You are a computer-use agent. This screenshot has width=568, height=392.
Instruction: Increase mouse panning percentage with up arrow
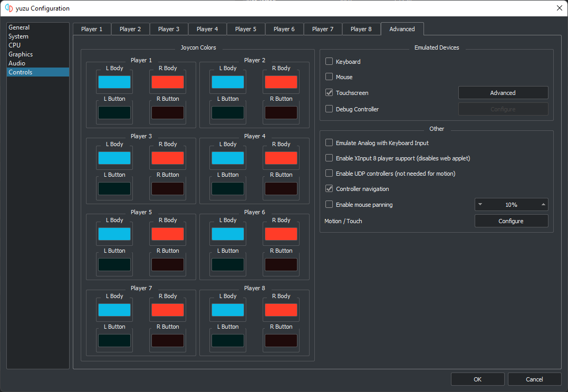543,205
